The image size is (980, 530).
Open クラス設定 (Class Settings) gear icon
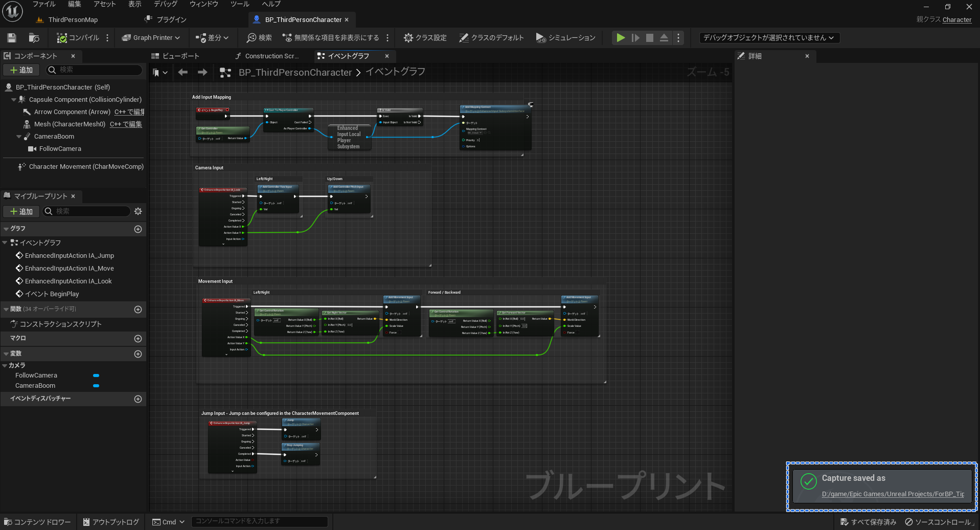click(x=409, y=37)
